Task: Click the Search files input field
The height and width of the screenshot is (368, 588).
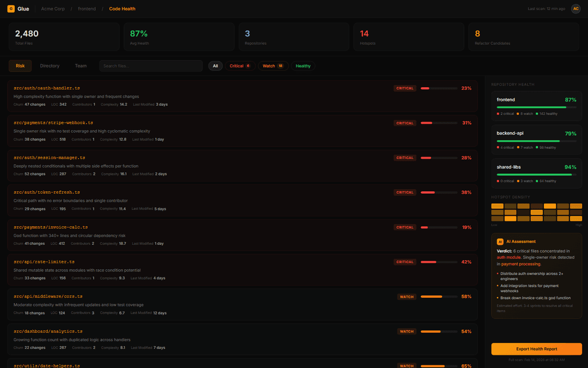Action: point(151,66)
